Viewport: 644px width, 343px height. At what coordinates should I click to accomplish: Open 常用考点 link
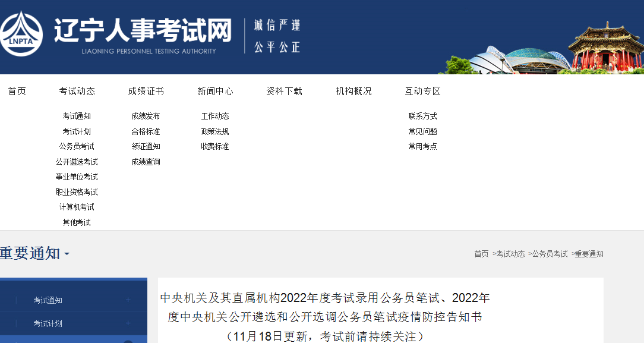tap(422, 147)
